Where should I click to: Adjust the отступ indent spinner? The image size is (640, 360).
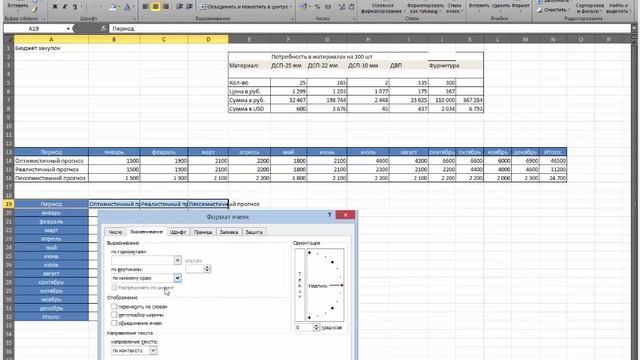pyautogui.click(x=207, y=269)
